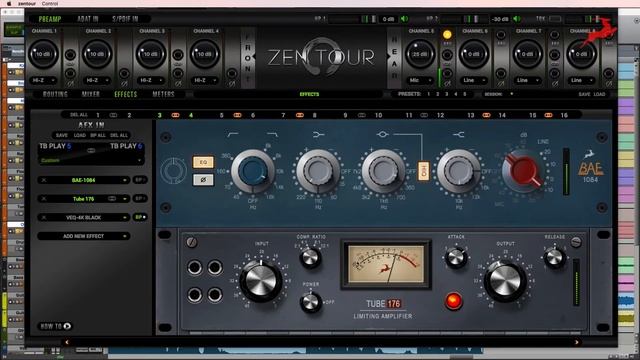Screen dimensions: 640x360
Task: Open Channel 3 Hi-Z input type dropdown
Action: click(151, 80)
